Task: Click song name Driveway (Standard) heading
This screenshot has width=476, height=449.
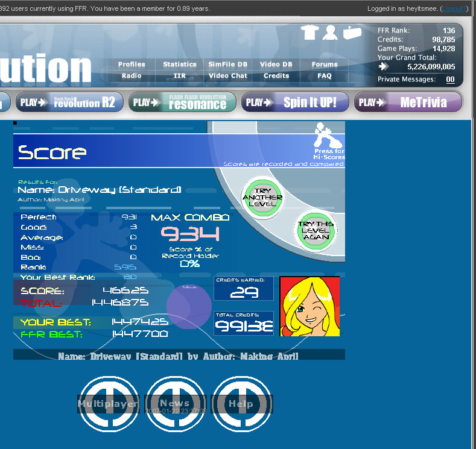Action: (x=100, y=190)
